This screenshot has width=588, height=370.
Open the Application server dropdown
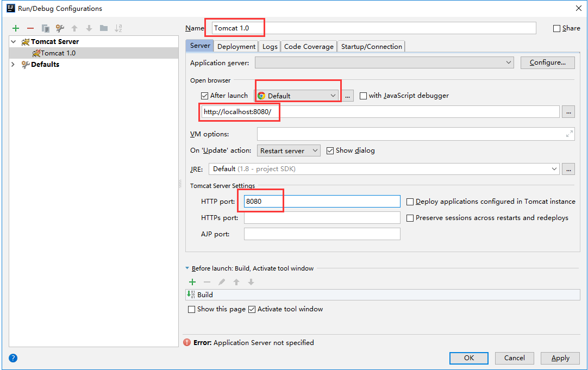pos(384,62)
